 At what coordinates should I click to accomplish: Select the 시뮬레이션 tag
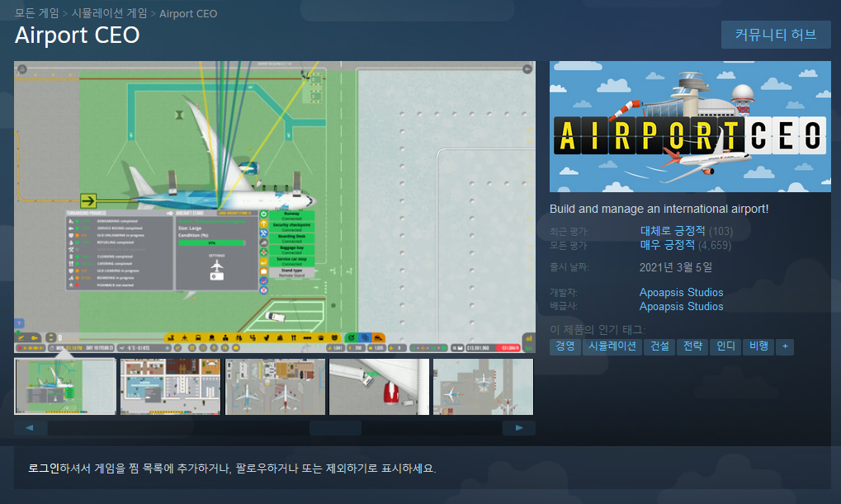(612, 346)
